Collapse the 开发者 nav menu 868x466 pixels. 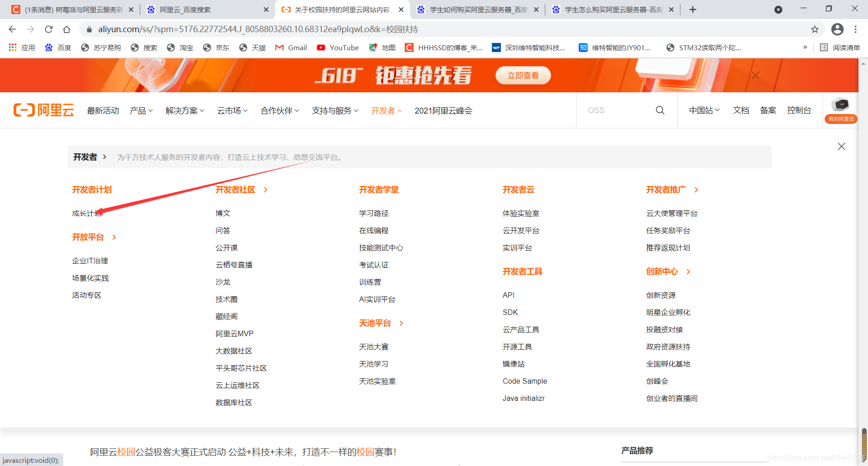(387, 110)
